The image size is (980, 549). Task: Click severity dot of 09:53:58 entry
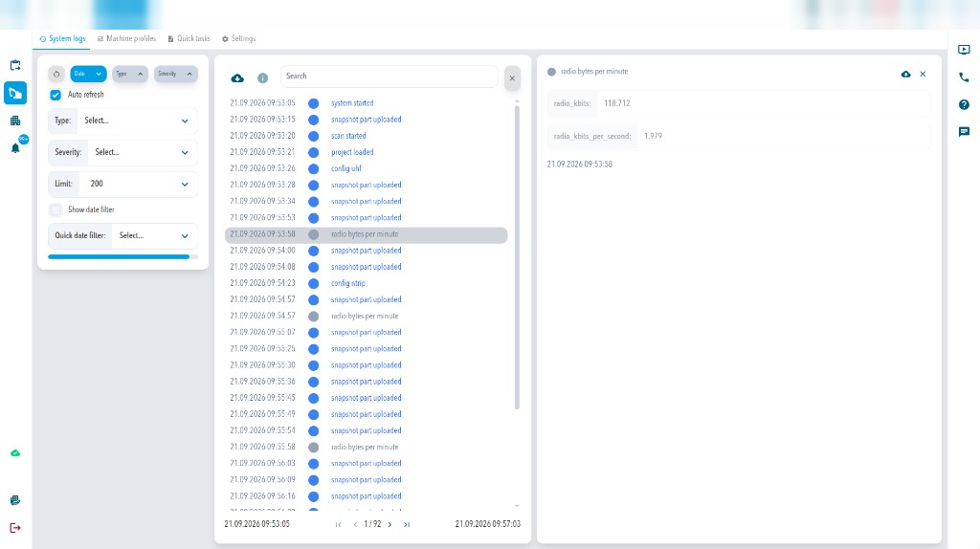point(314,234)
